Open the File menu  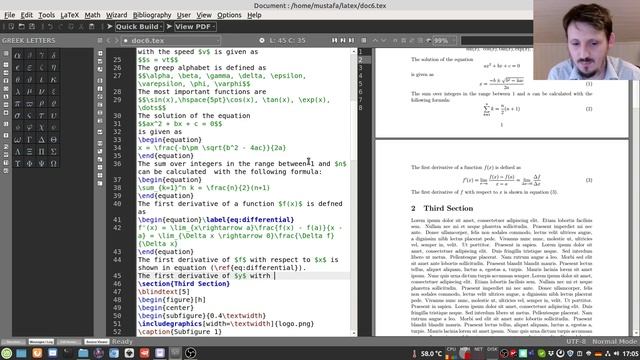[x=9, y=15]
